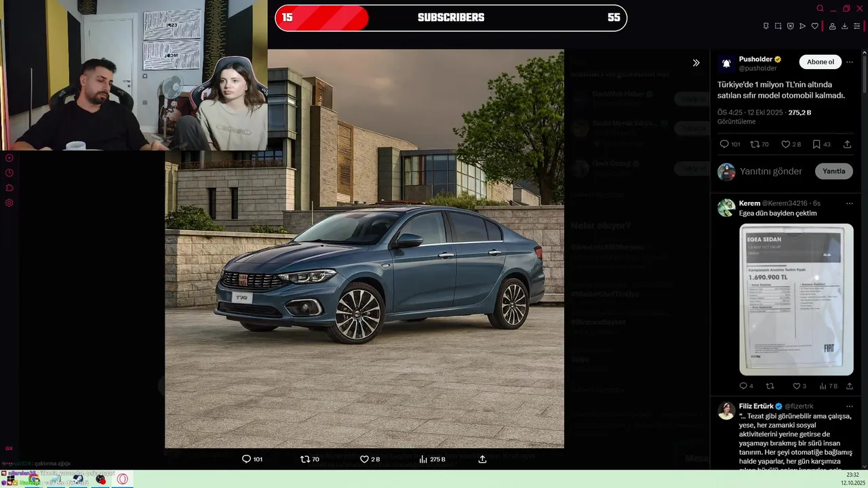Open the clock history icon in Opera sidebar
The height and width of the screenshot is (488, 868).
coord(9,173)
